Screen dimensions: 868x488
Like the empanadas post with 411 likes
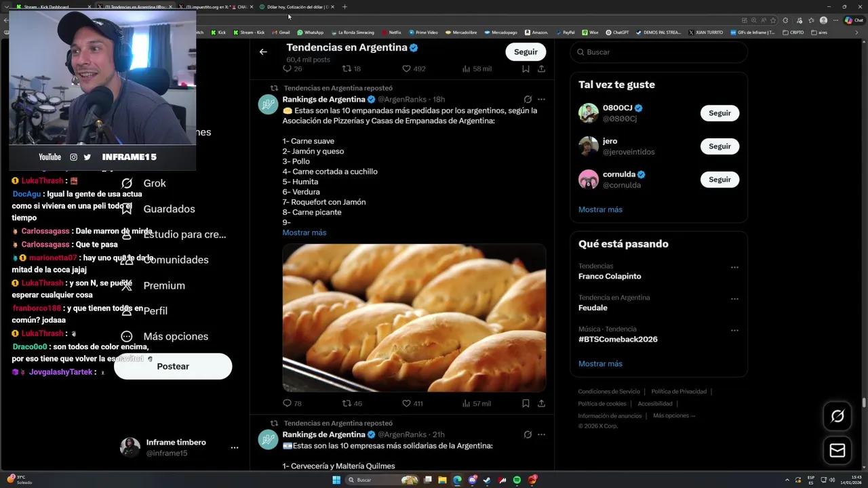pos(412,403)
